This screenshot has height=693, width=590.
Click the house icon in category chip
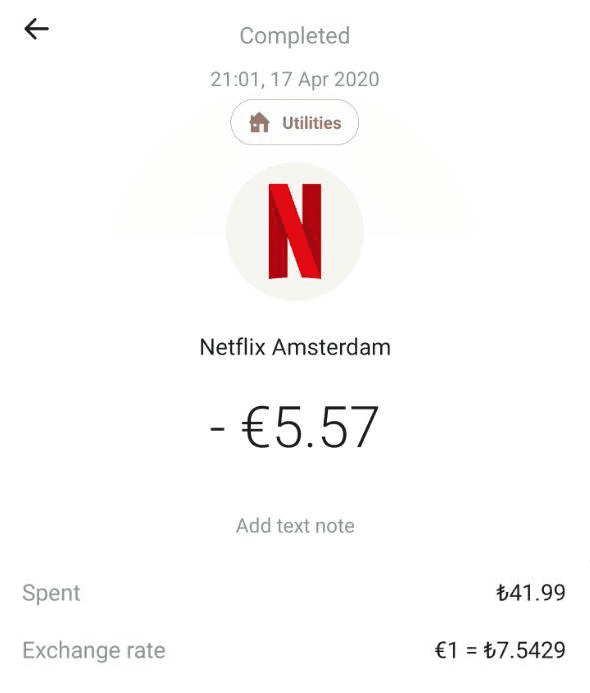pos(259,122)
